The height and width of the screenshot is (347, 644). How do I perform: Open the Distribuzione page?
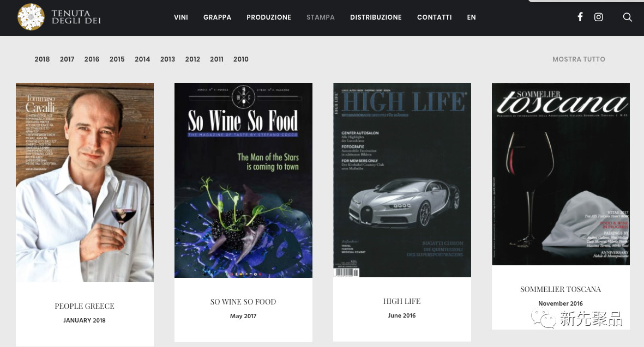click(x=376, y=17)
